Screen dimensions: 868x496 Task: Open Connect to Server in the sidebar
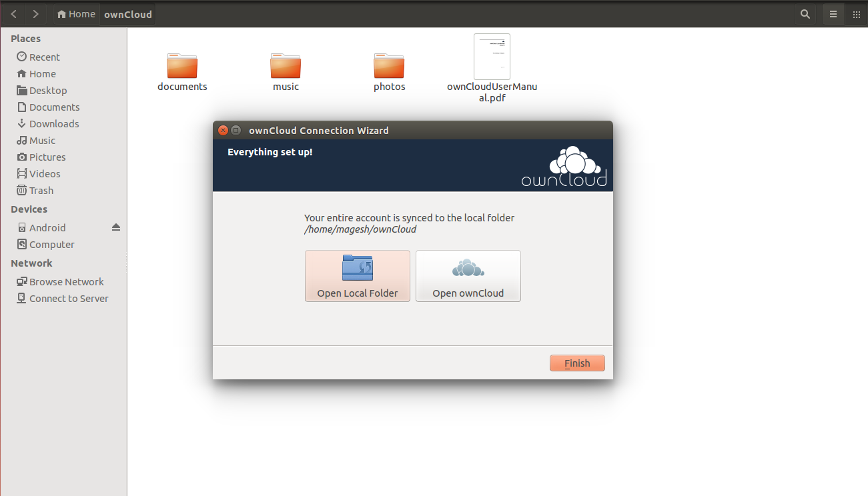pyautogui.click(x=63, y=299)
